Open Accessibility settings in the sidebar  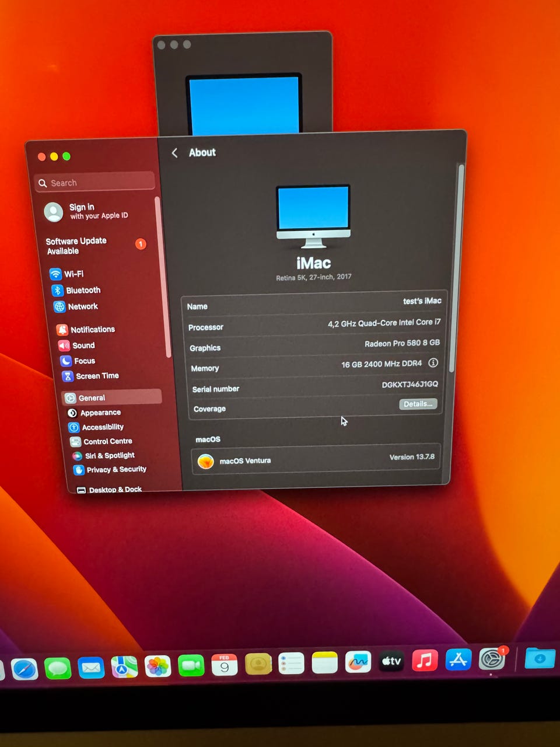click(x=96, y=427)
